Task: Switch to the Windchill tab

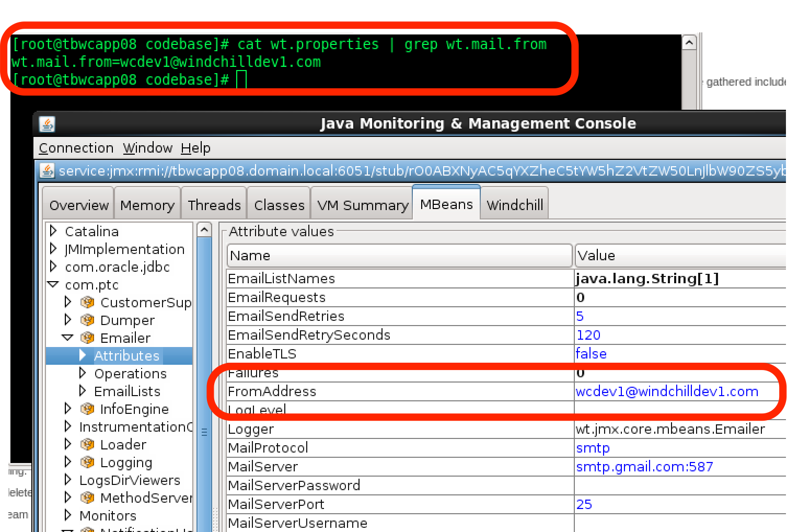Action: 515,205
